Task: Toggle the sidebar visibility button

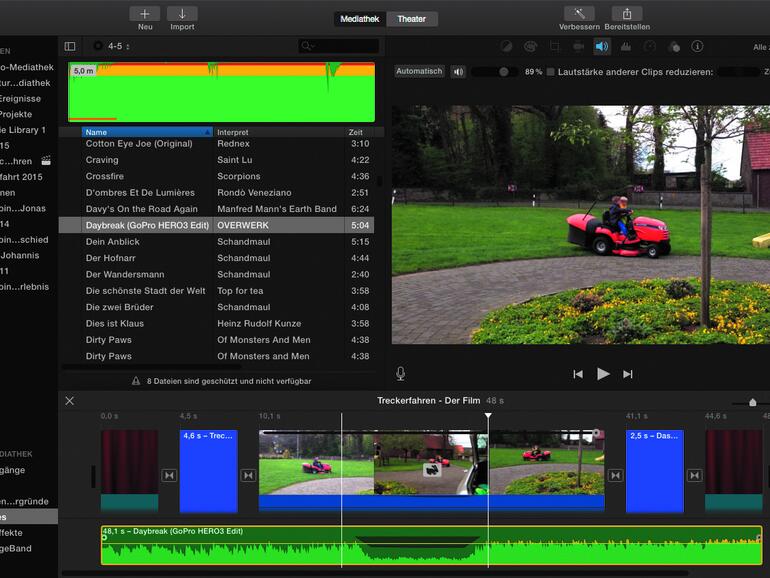Action: click(x=70, y=46)
